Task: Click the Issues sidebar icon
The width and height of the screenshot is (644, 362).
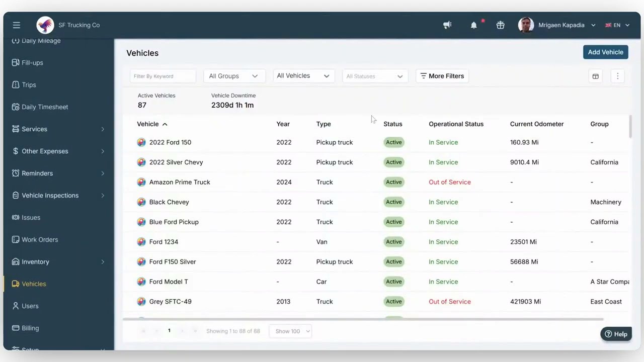Action: [x=16, y=217]
